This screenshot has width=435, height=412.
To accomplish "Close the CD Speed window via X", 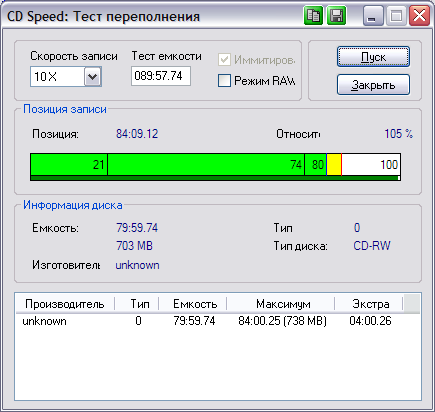I will 419,15.
